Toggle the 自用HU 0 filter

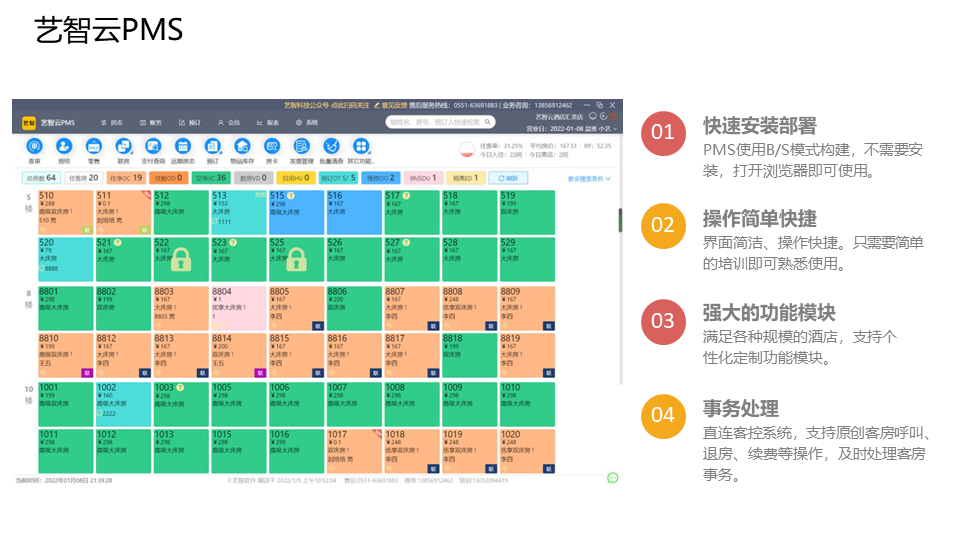[x=296, y=178]
